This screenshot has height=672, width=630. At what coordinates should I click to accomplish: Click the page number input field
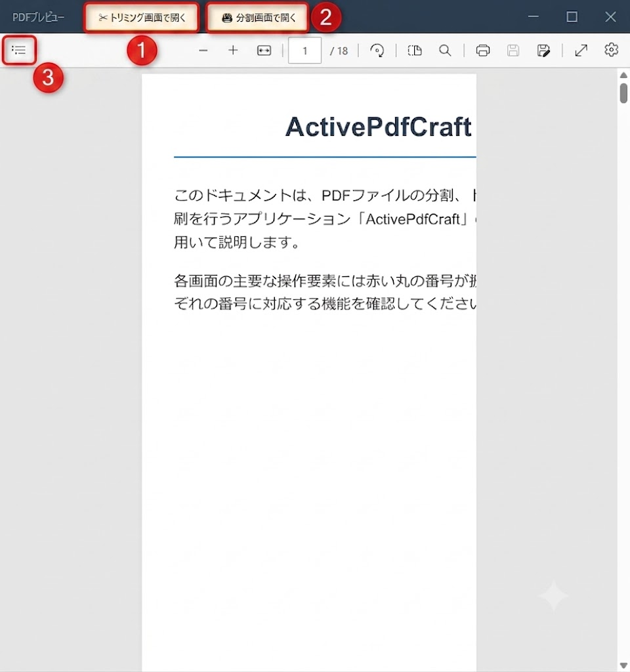pos(304,51)
